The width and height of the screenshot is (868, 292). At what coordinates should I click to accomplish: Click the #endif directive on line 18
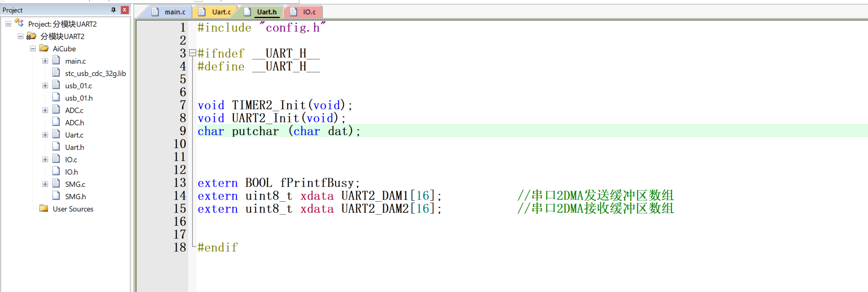[217, 248]
